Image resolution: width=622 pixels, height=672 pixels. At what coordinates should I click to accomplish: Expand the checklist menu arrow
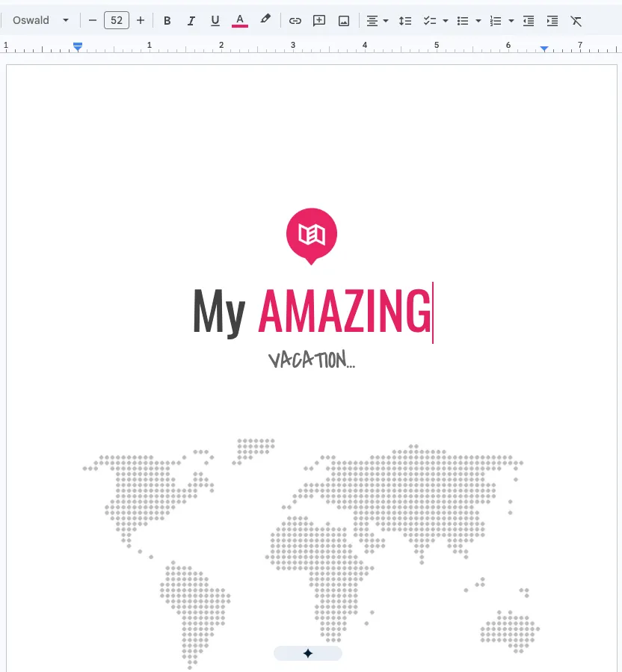tap(446, 21)
